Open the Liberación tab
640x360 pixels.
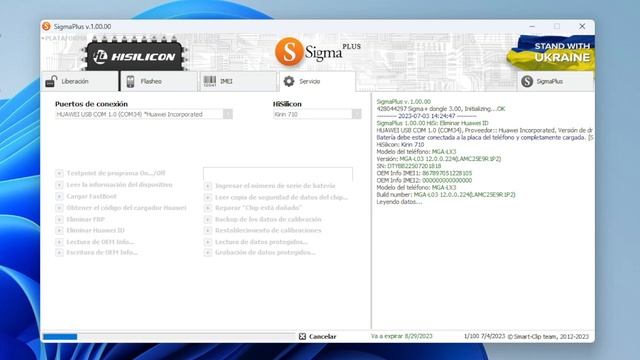(79, 82)
